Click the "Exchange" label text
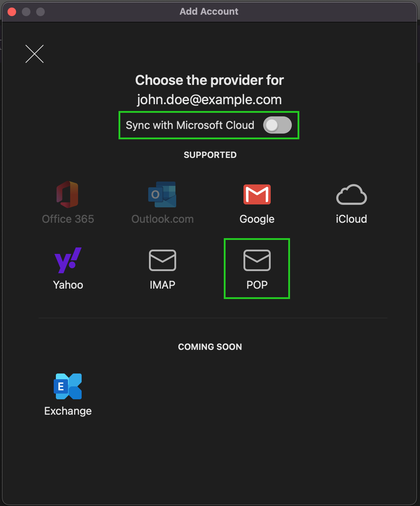This screenshot has height=506, width=420. (68, 411)
